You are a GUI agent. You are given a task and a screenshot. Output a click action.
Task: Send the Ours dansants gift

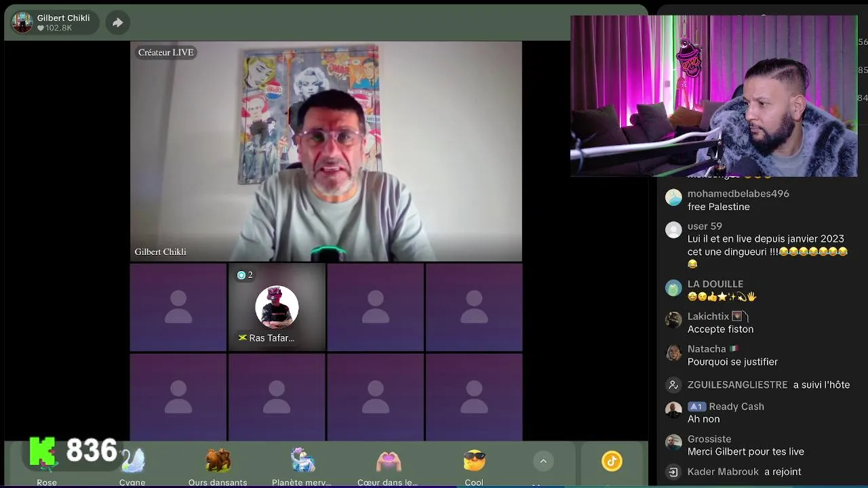218,466
